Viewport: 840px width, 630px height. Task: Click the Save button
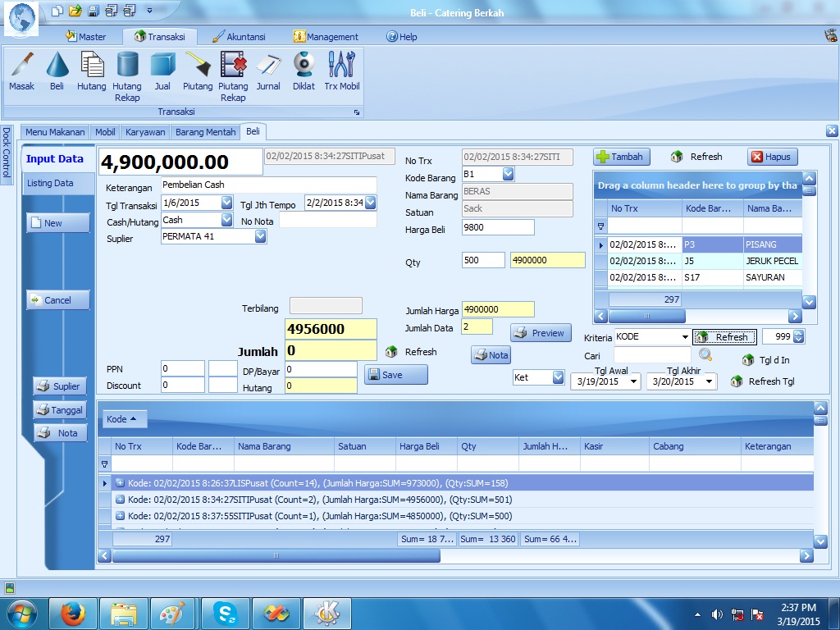396,375
